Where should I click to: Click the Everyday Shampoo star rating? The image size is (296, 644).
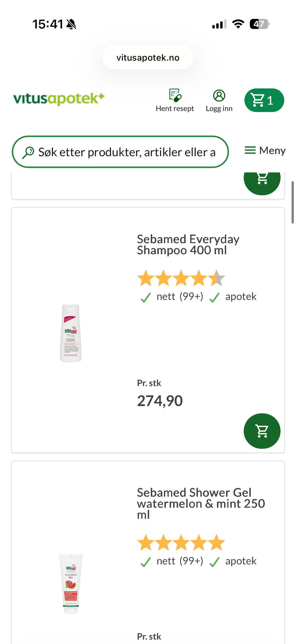coord(181,278)
